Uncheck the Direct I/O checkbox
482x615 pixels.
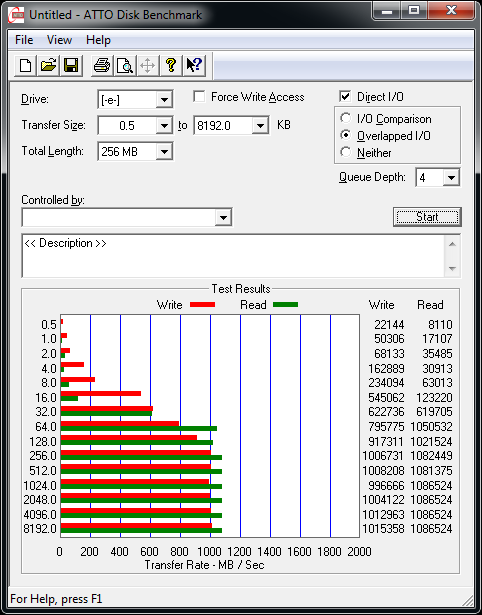345,96
